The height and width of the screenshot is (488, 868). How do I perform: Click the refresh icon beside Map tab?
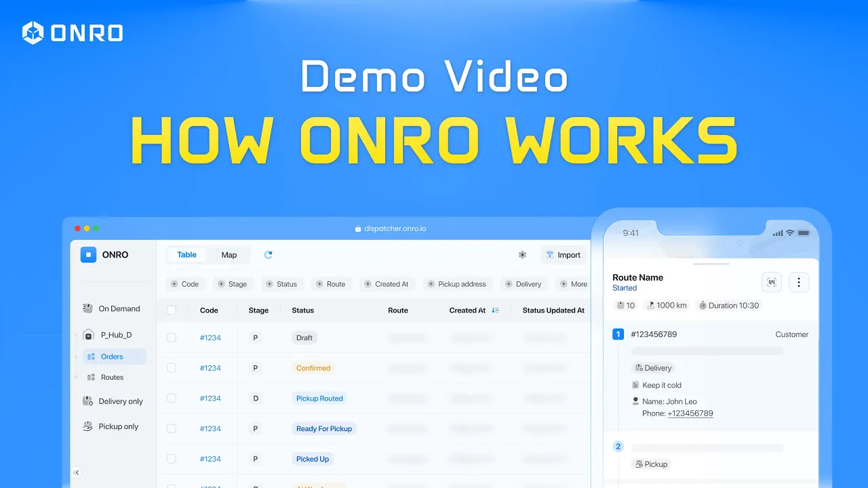(268, 255)
